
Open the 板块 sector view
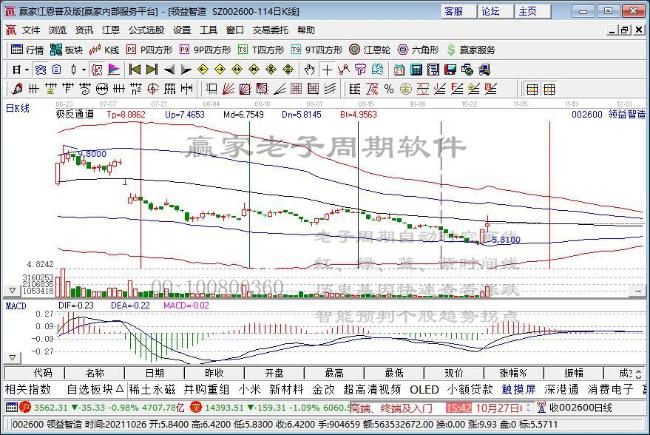pos(66,50)
